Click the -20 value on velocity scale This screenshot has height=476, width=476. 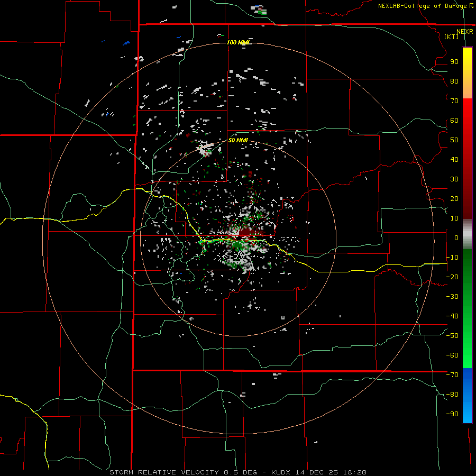452,277
